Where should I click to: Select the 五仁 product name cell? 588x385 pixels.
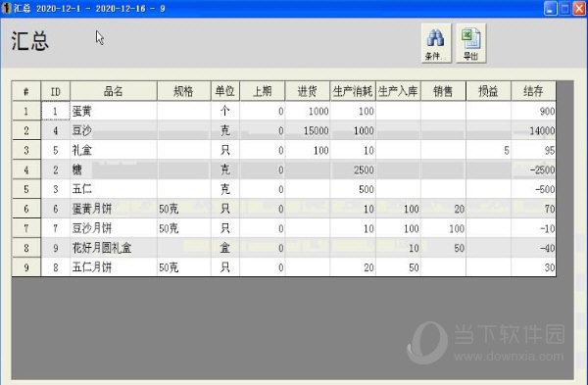[x=114, y=189]
